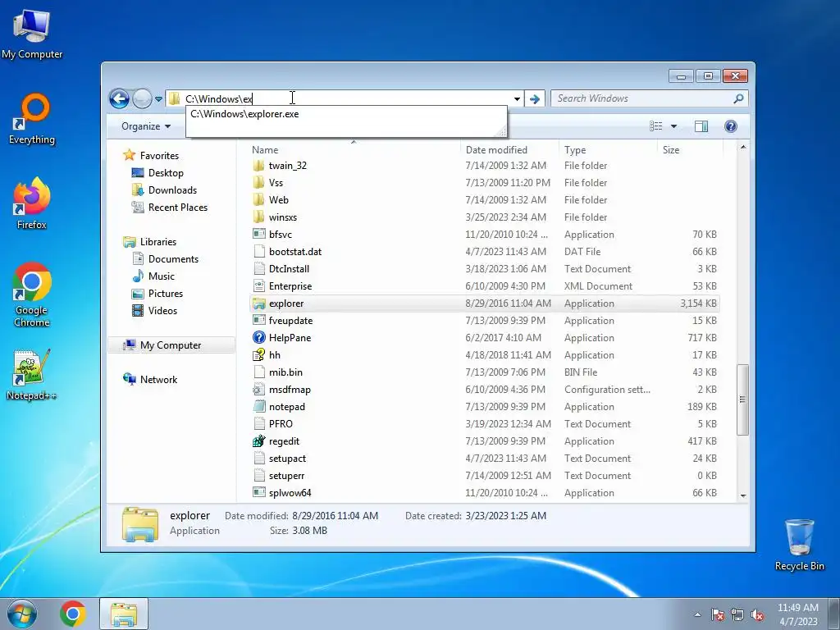Open the Documents library
The width and height of the screenshot is (840, 630).
pos(173,258)
